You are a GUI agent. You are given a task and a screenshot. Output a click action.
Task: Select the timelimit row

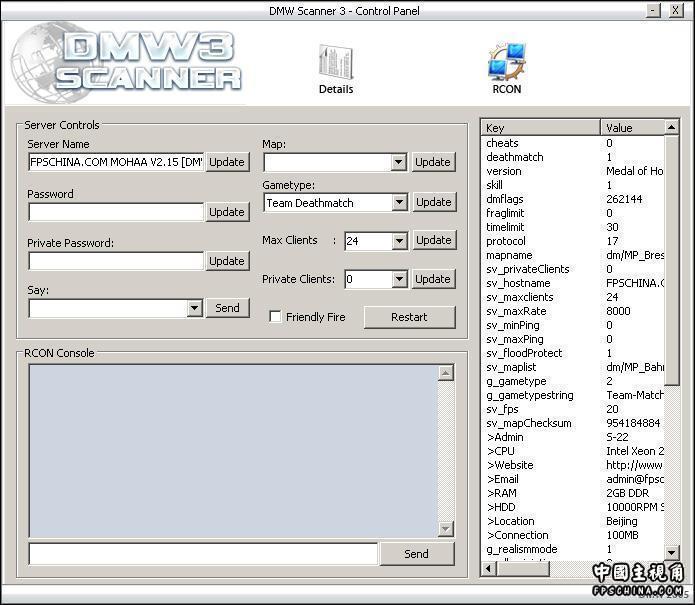(573, 227)
